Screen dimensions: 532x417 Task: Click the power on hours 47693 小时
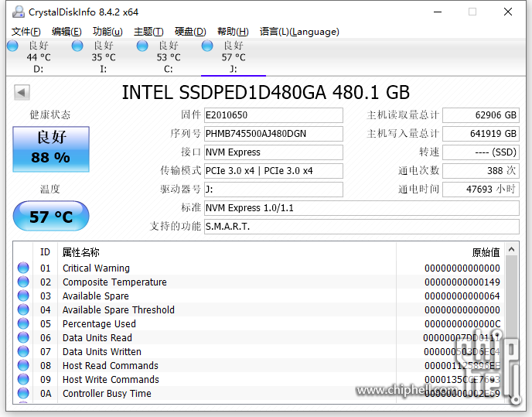click(481, 189)
